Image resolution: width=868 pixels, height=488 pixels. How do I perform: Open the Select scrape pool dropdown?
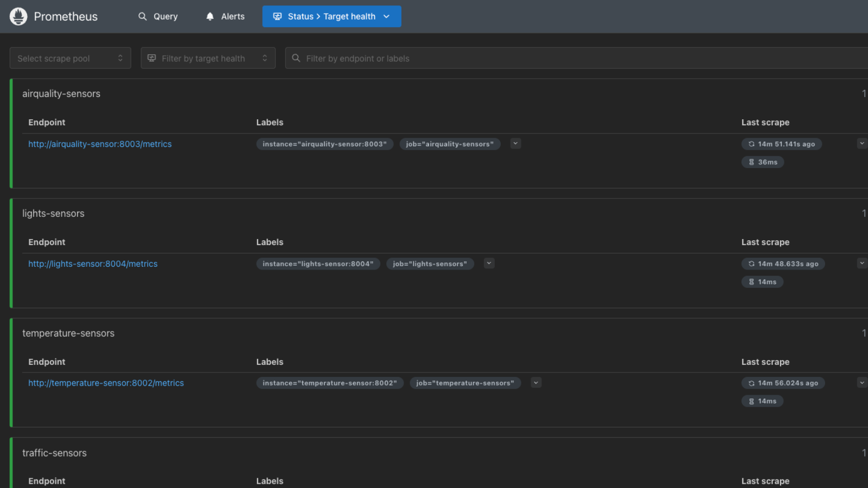(70, 58)
